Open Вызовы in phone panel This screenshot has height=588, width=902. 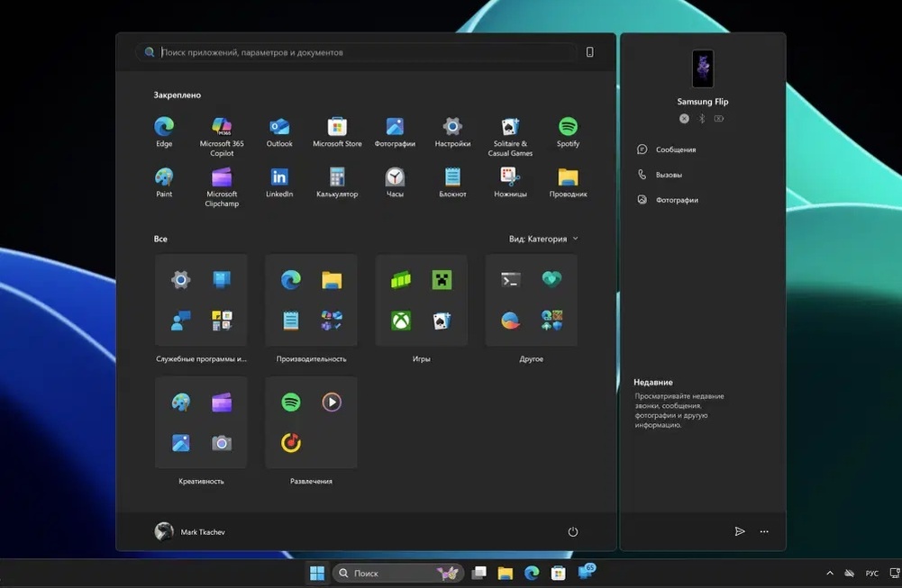pyautogui.click(x=660, y=175)
